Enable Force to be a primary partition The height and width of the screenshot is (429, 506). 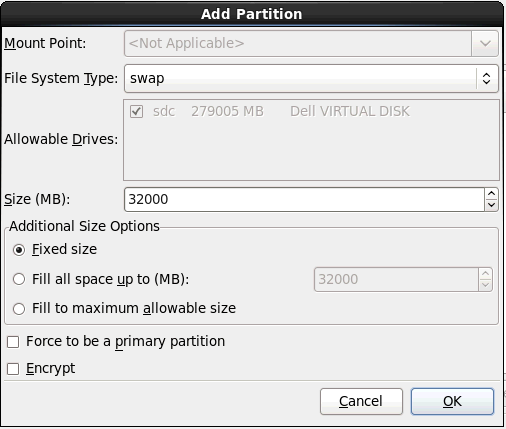pyautogui.click(x=13, y=342)
